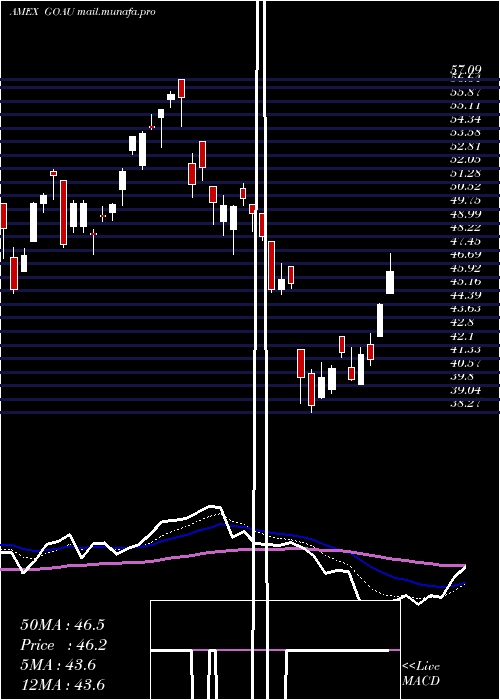Screen dimensions: 500x700
Task: Click the 38.27 price axis label
Action: click(465, 403)
